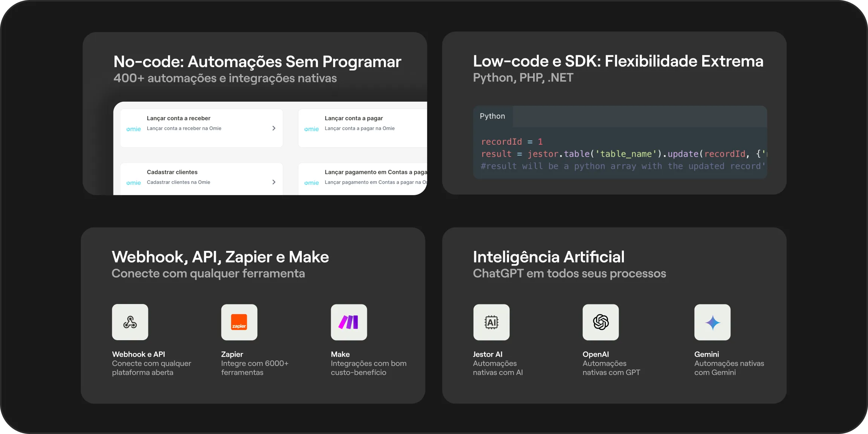Click Omie logo beside Lançar conta a pagar
The height and width of the screenshot is (434, 868).
pos(311,129)
